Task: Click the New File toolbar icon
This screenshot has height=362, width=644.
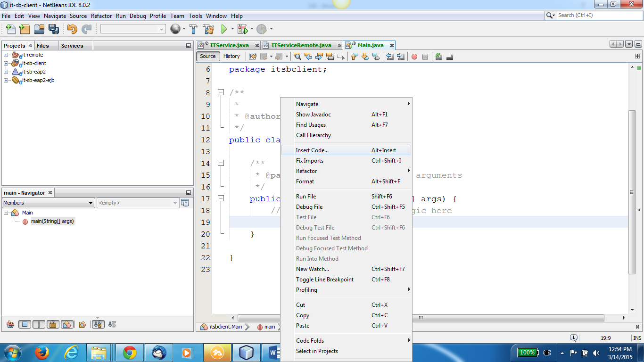Action: [x=10, y=29]
